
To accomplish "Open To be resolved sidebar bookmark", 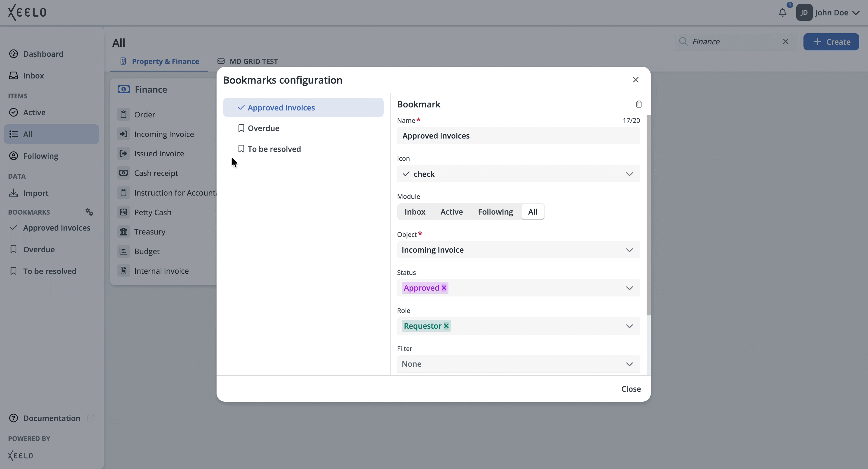I will click(x=51, y=271).
